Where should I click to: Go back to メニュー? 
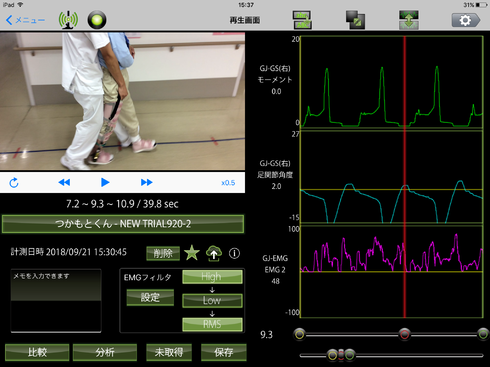25,20
